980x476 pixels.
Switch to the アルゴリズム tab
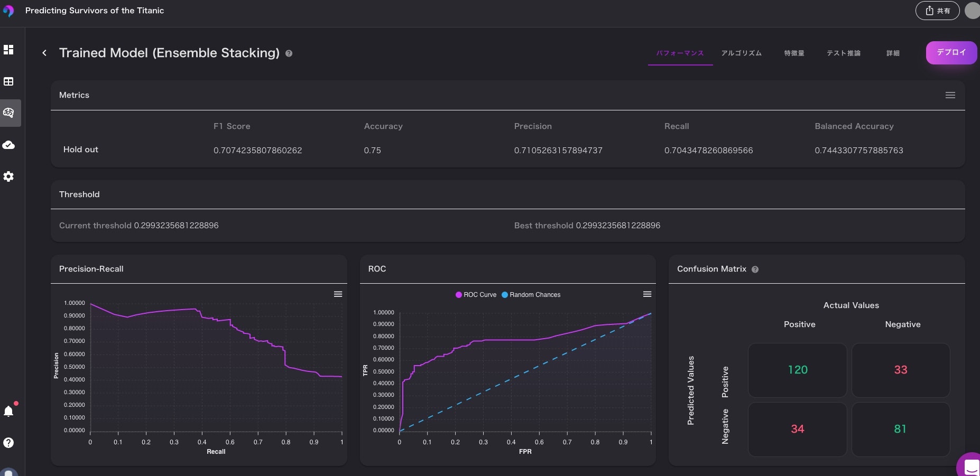pyautogui.click(x=741, y=53)
